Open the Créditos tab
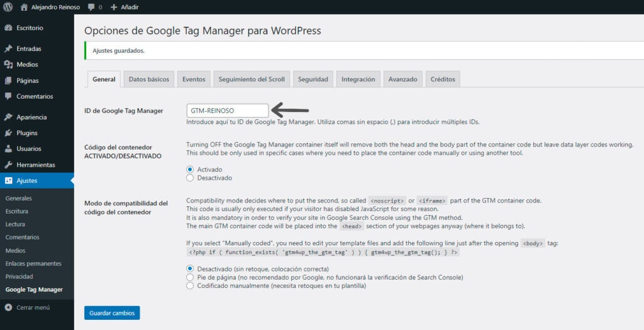Image resolution: width=644 pixels, height=330 pixels. [x=443, y=79]
